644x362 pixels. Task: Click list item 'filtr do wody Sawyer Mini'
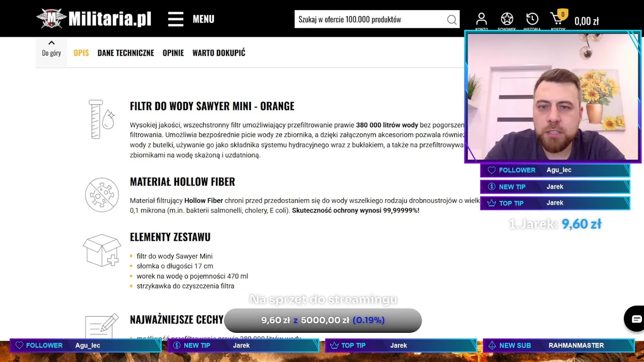point(175,256)
